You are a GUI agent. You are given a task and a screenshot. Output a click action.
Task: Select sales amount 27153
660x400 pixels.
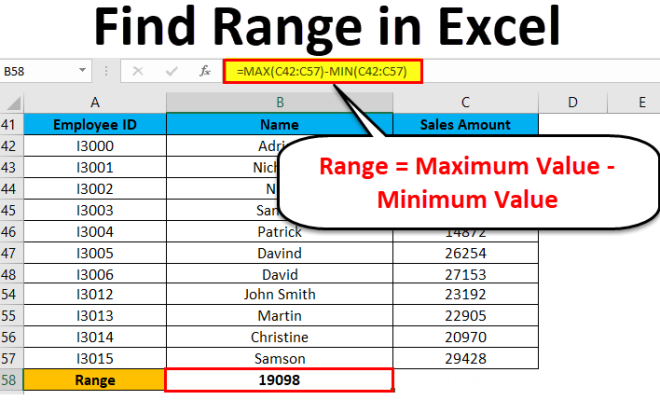466,274
